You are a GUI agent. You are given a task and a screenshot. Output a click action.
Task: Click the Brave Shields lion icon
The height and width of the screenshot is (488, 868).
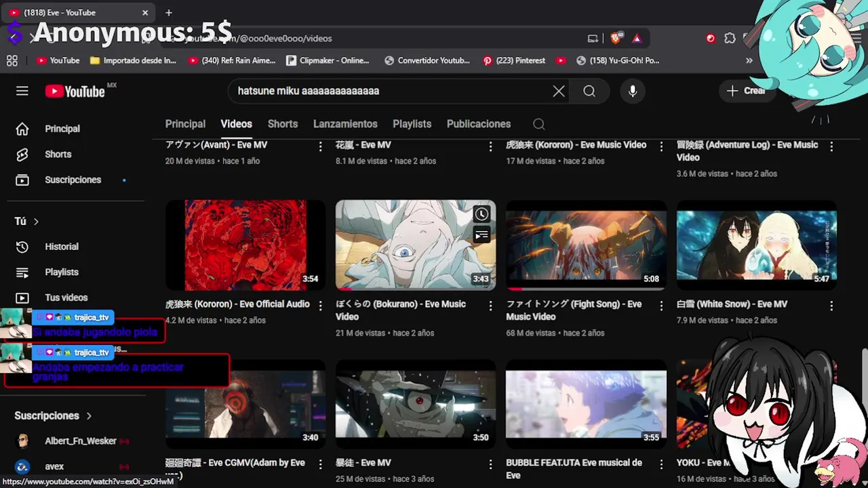[x=616, y=39]
